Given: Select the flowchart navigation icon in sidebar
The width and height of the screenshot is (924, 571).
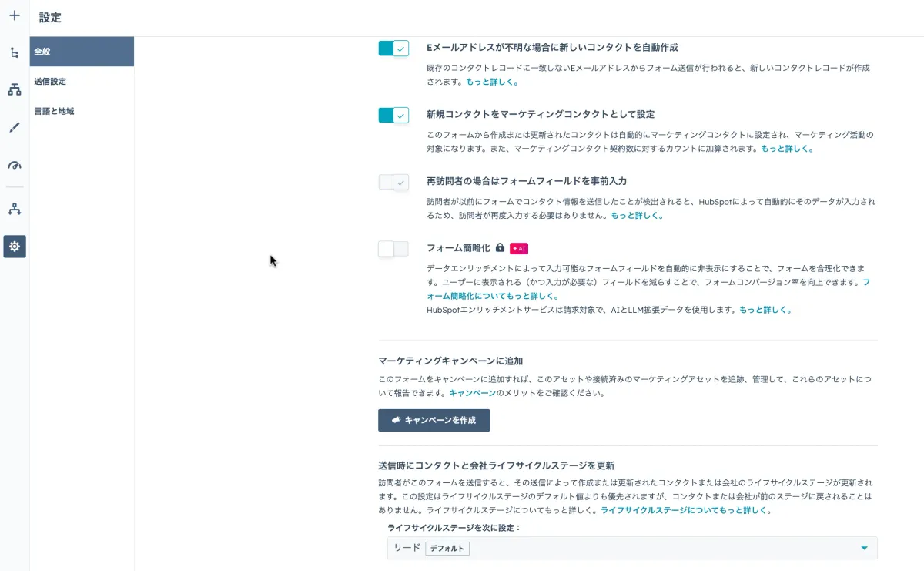Looking at the screenshot, I should pos(15,52).
